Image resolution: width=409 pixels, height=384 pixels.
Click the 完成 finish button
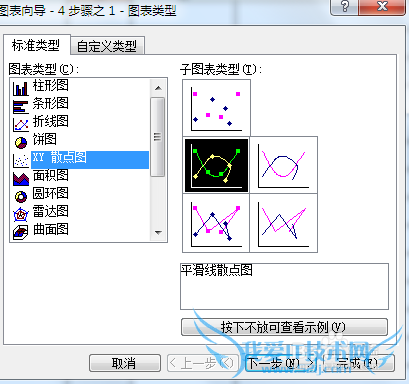pos(358,363)
